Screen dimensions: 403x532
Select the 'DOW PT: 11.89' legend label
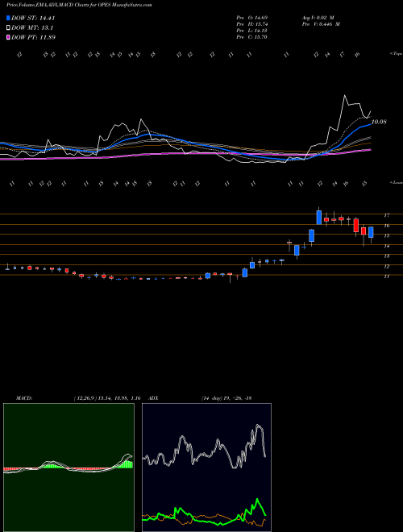click(x=33, y=37)
